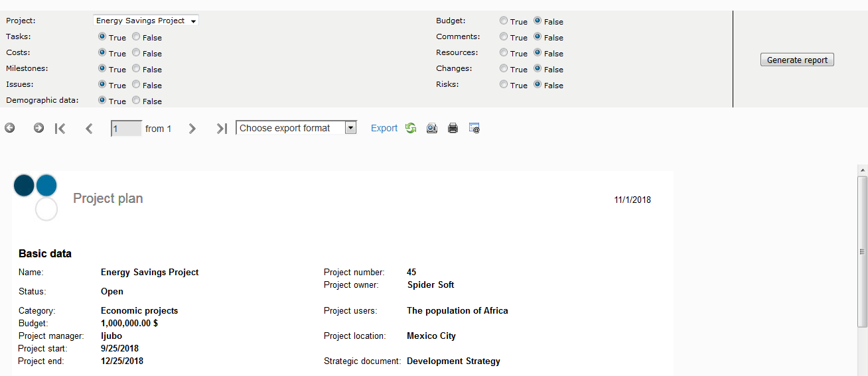Click the Demographic data label
This screenshot has width=868, height=376.
(42, 100)
